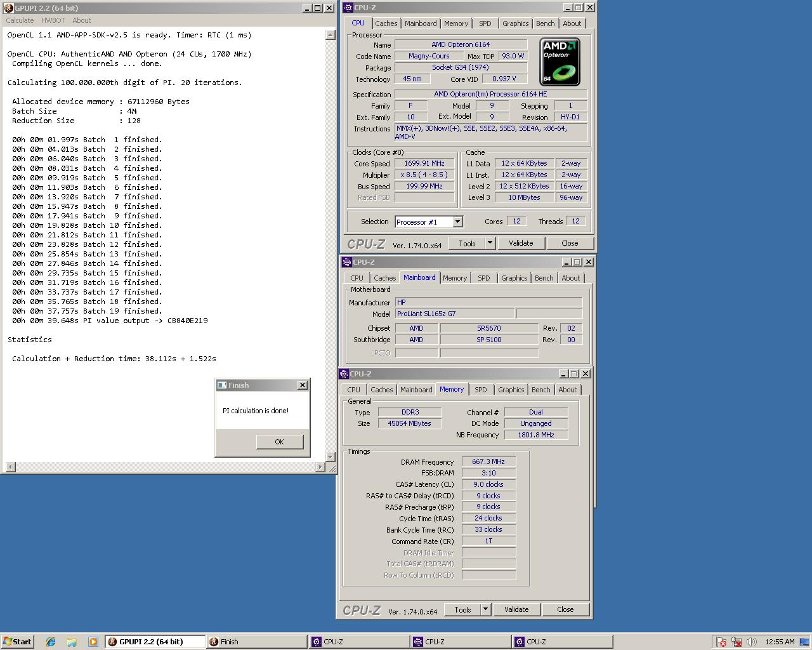
Task: Click the motherboard model 'ProLiant SL165z G7'
Action: 454,314
